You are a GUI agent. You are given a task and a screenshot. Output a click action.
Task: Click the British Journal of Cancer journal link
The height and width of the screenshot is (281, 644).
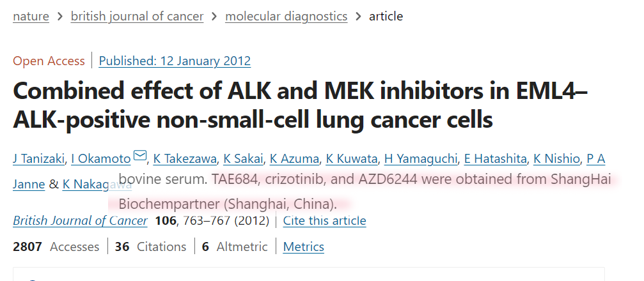[80, 221]
